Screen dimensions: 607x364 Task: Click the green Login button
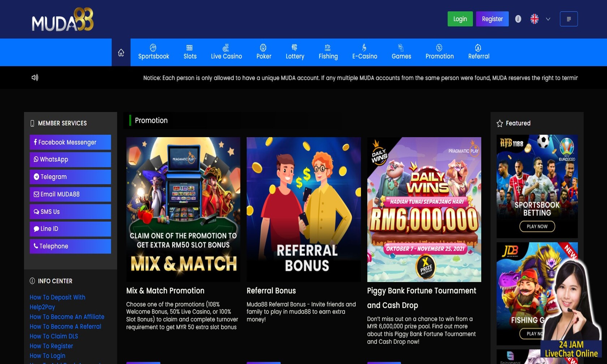[460, 19]
